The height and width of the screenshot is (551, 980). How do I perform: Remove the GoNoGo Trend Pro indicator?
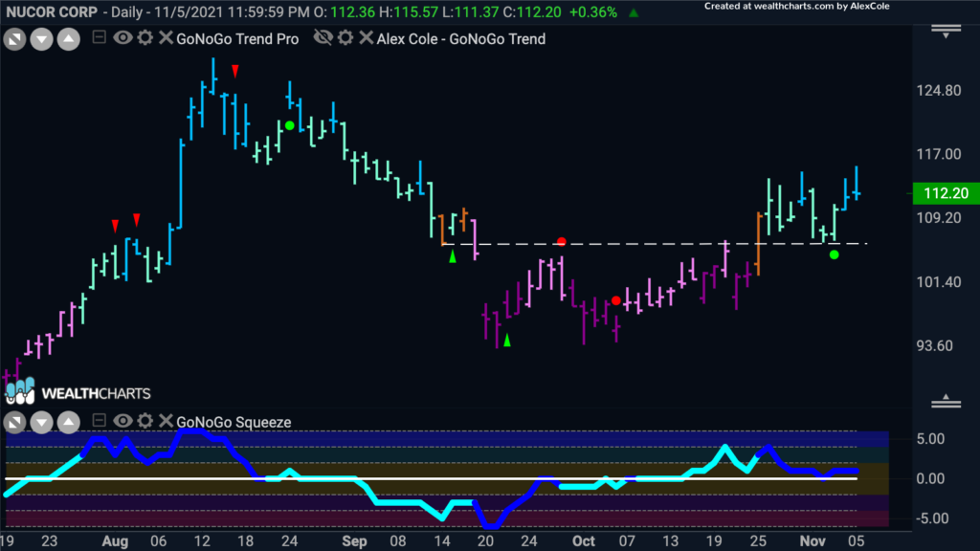pos(165,39)
